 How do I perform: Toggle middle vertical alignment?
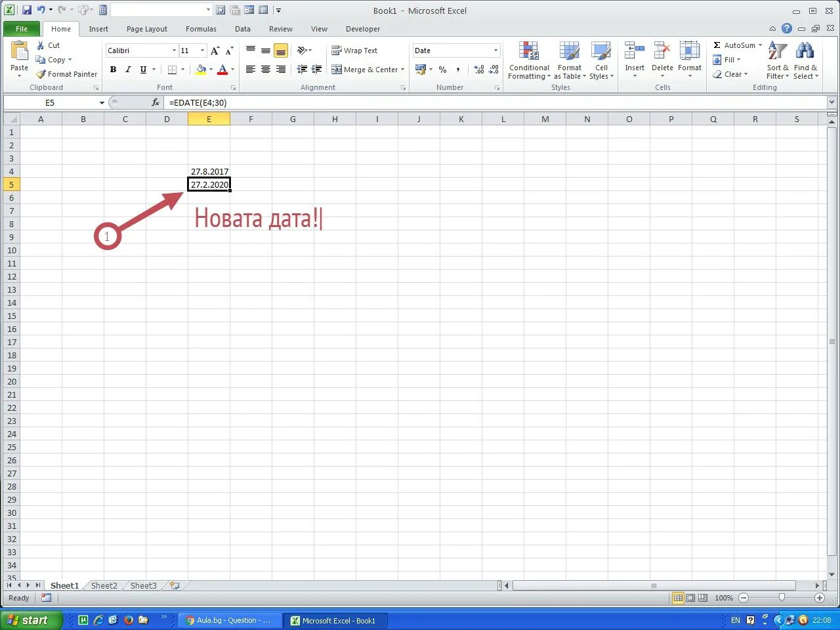(266, 51)
